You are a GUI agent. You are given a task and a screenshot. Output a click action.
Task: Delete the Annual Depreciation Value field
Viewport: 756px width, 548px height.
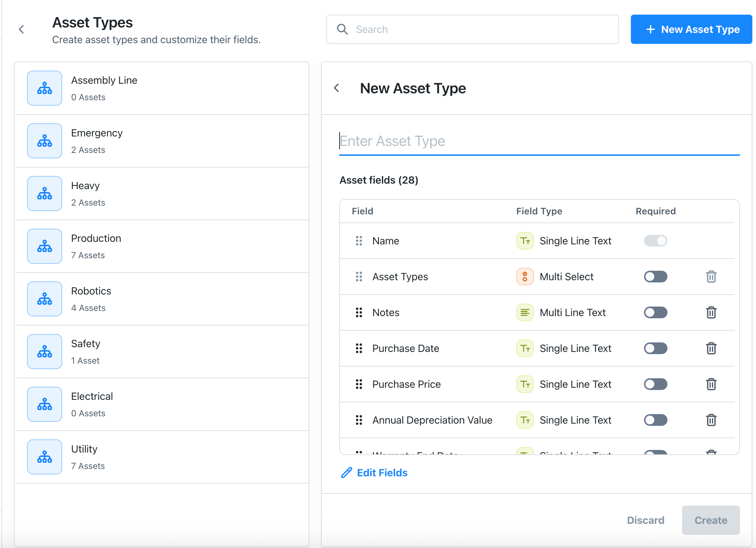tap(711, 420)
